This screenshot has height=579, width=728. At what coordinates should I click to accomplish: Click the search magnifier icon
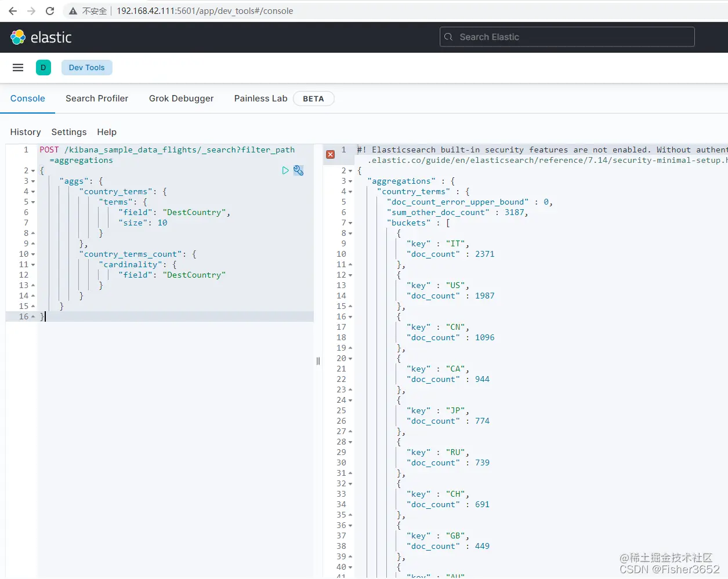(x=448, y=37)
